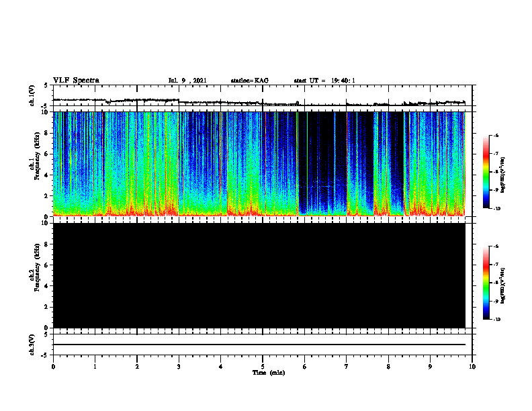Click the ch.1(V) axis label of top waveform panel

coord(32,95)
